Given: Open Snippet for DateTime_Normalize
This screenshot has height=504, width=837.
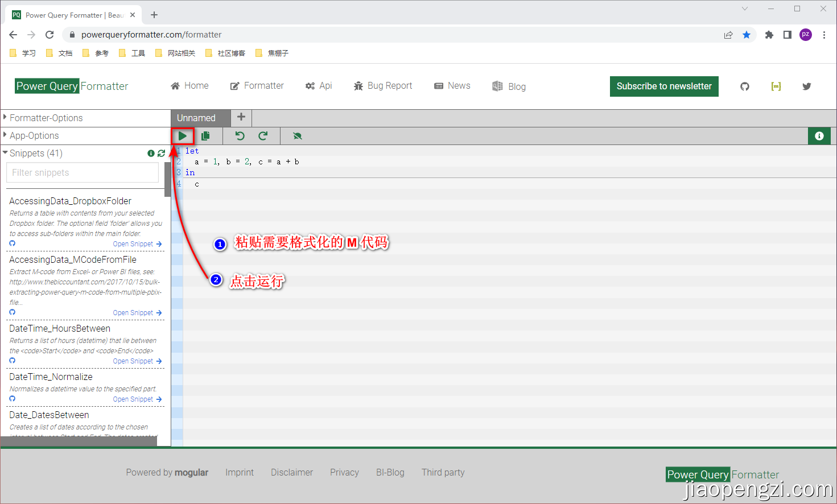Looking at the screenshot, I should [x=137, y=399].
